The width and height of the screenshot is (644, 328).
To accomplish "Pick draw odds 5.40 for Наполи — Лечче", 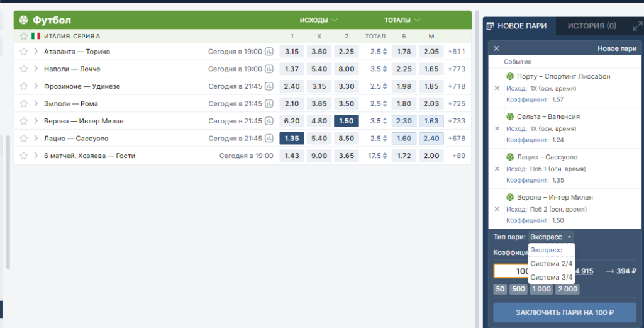I will tap(319, 69).
